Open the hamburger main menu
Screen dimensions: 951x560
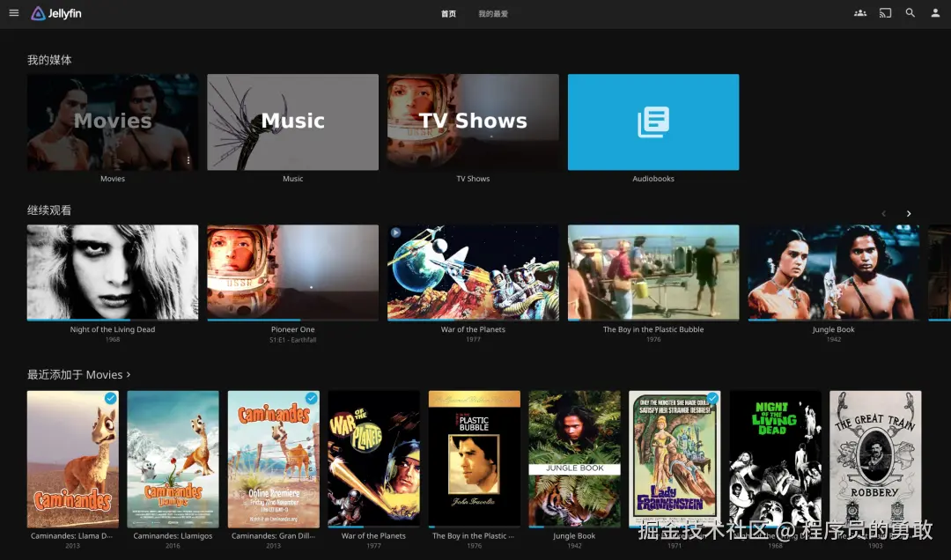point(14,12)
